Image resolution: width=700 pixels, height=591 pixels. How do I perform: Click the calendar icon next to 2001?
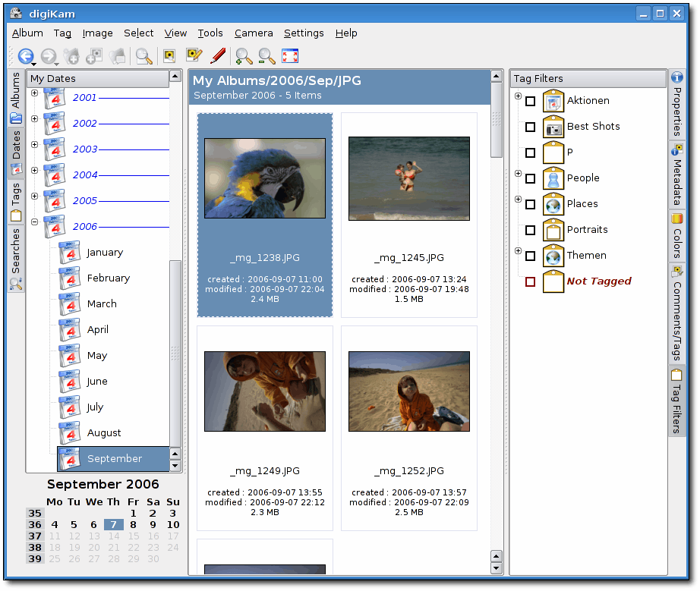pos(55,98)
